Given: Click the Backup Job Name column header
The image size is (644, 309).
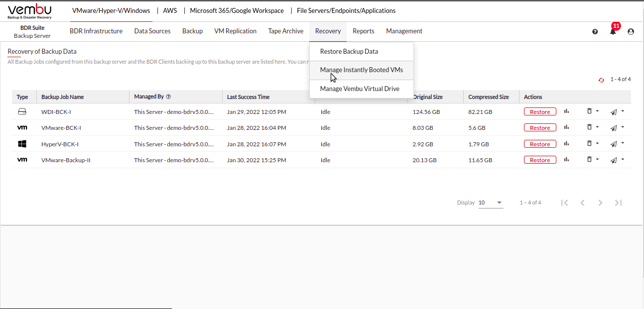Looking at the screenshot, I should click(63, 97).
